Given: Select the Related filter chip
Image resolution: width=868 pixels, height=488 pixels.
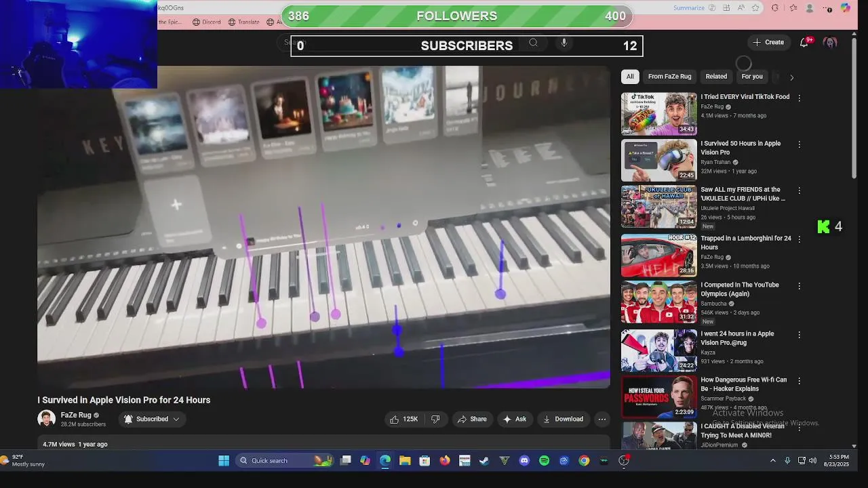Looking at the screenshot, I should (x=716, y=77).
